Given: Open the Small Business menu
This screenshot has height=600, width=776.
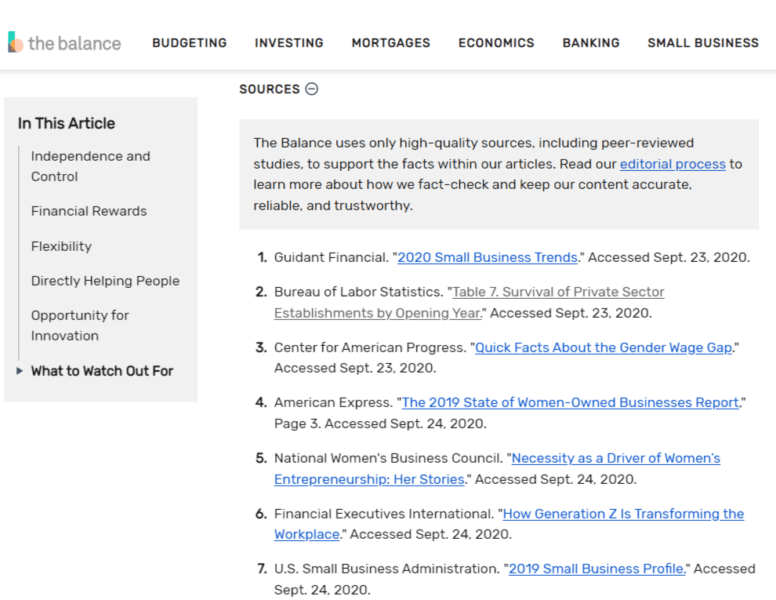Looking at the screenshot, I should [x=703, y=43].
